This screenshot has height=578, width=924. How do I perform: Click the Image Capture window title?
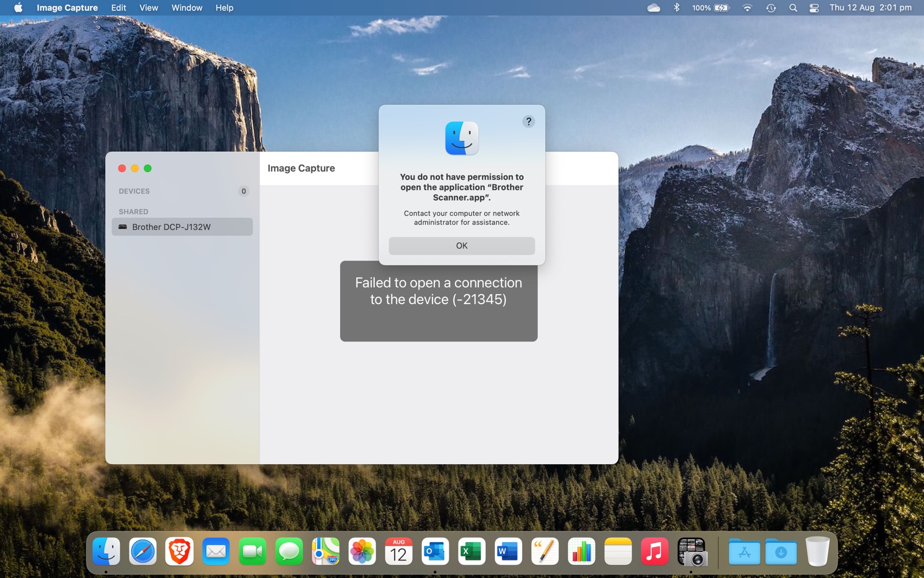(301, 168)
